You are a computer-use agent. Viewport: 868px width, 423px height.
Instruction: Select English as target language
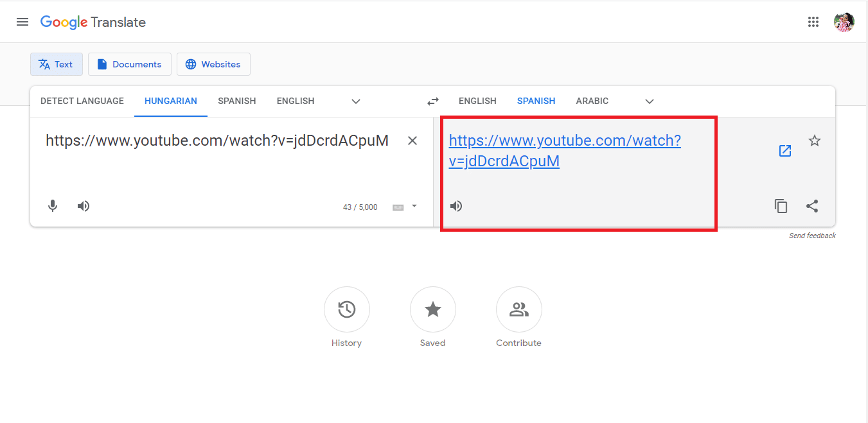tap(477, 101)
